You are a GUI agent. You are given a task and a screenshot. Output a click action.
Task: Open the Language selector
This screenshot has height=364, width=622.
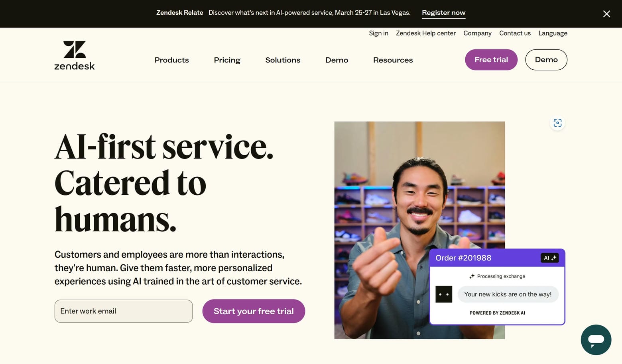tap(553, 33)
